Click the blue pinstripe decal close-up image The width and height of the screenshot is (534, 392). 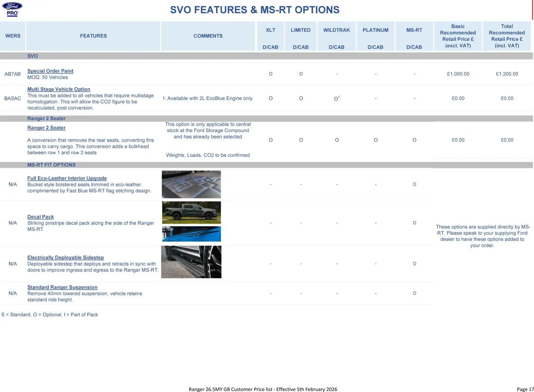(191, 234)
